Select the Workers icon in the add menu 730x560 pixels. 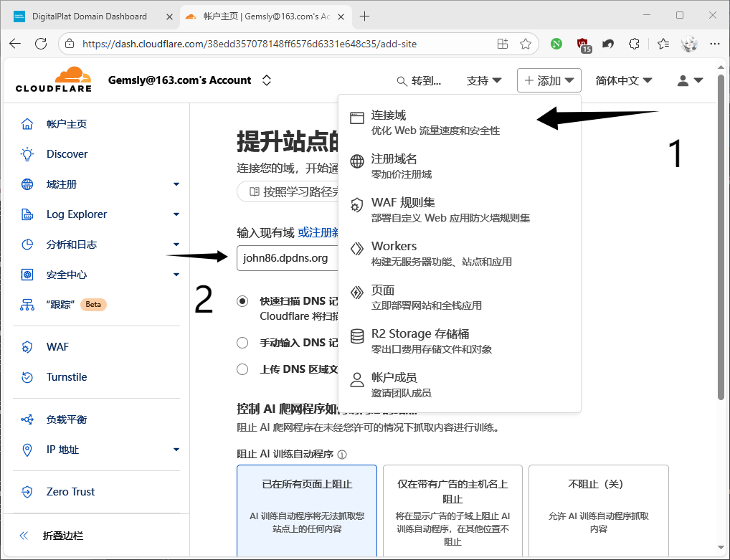coord(356,246)
